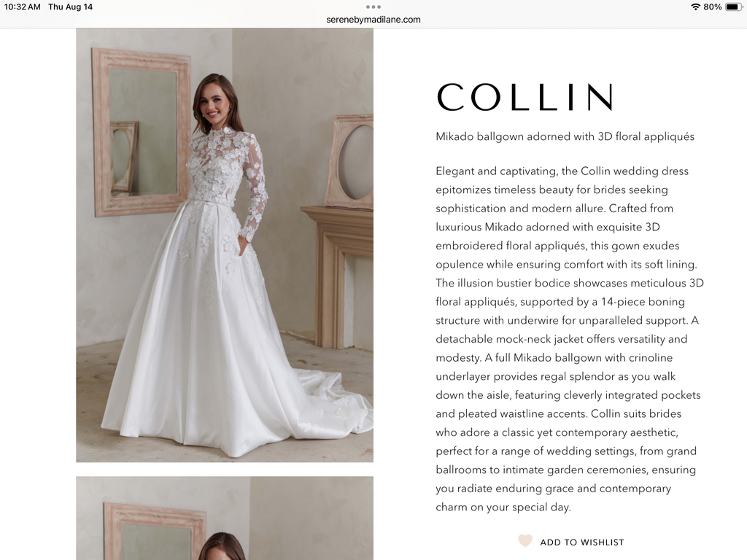
Task: Click the floral lace bodice in photo
Action: (219, 167)
